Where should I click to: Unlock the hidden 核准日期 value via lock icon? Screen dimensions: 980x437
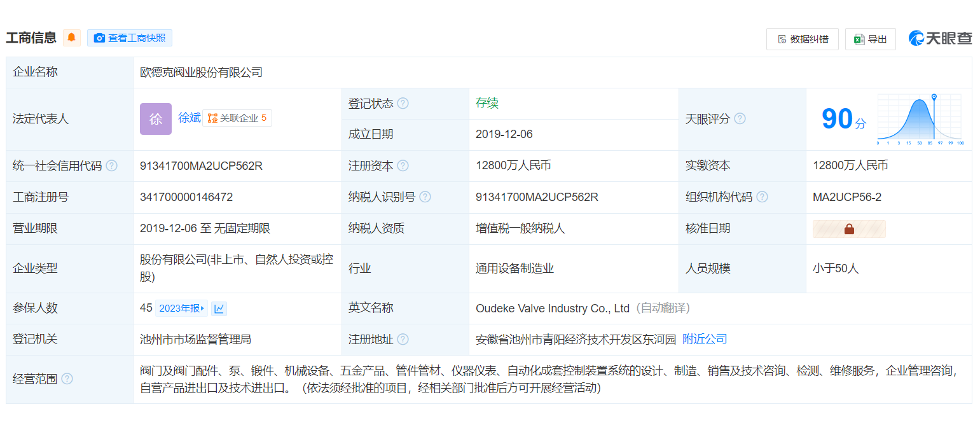[x=849, y=228]
